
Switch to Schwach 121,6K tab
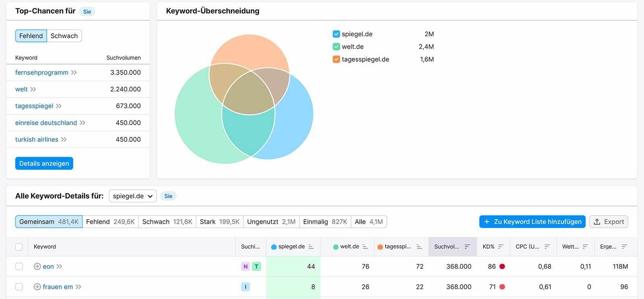coord(167,222)
